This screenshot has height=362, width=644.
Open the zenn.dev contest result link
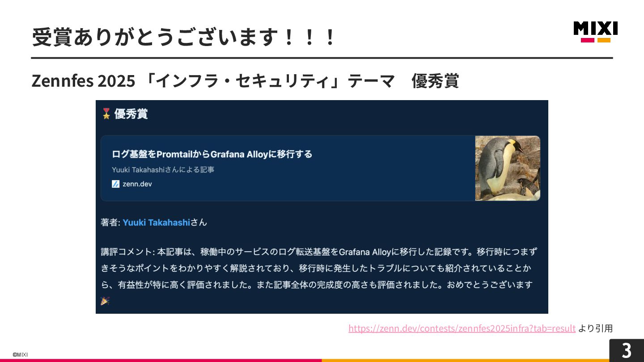pyautogui.click(x=462, y=328)
